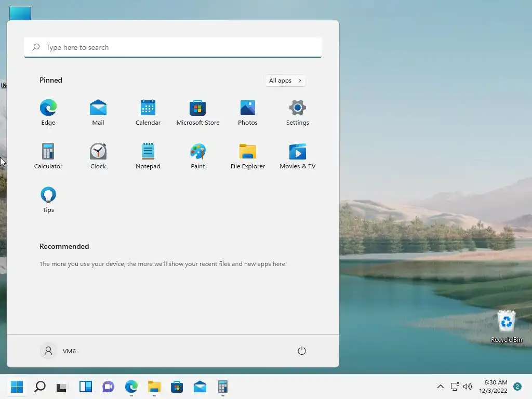Show hidden icons in the system tray
The height and width of the screenshot is (399, 532).
click(441, 387)
